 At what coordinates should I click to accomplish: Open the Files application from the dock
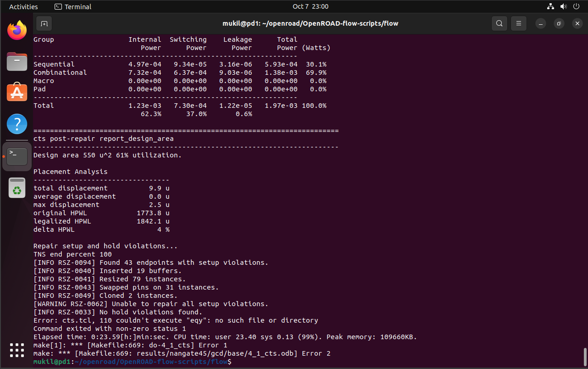17,61
